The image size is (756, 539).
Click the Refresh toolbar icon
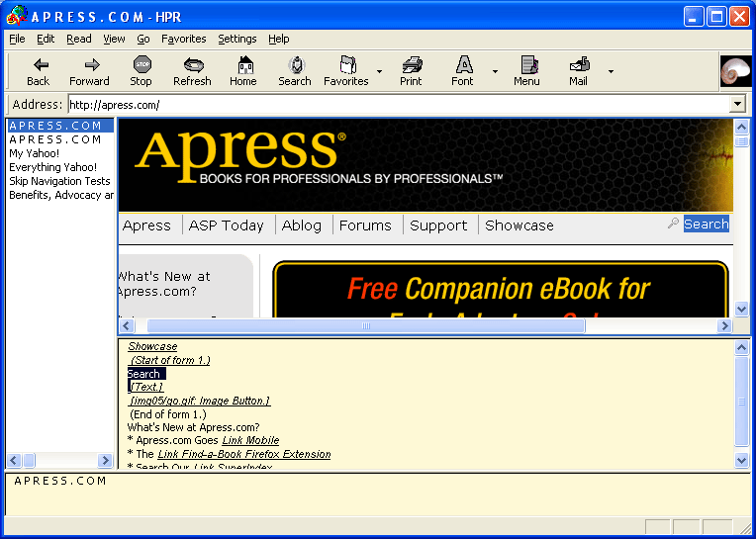[x=194, y=64]
